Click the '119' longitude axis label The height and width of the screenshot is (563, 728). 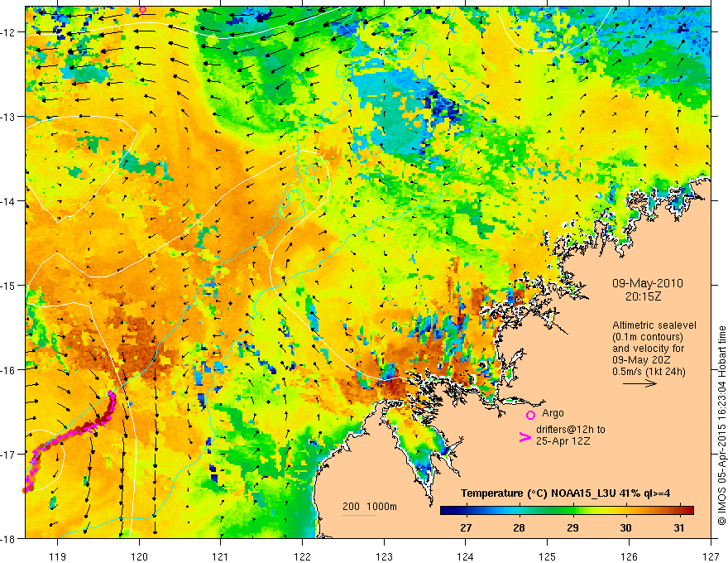tap(58, 556)
